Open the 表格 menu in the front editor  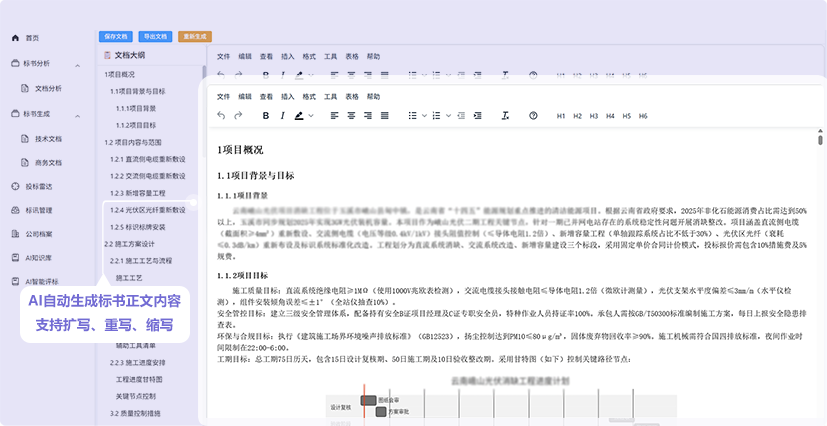click(352, 96)
